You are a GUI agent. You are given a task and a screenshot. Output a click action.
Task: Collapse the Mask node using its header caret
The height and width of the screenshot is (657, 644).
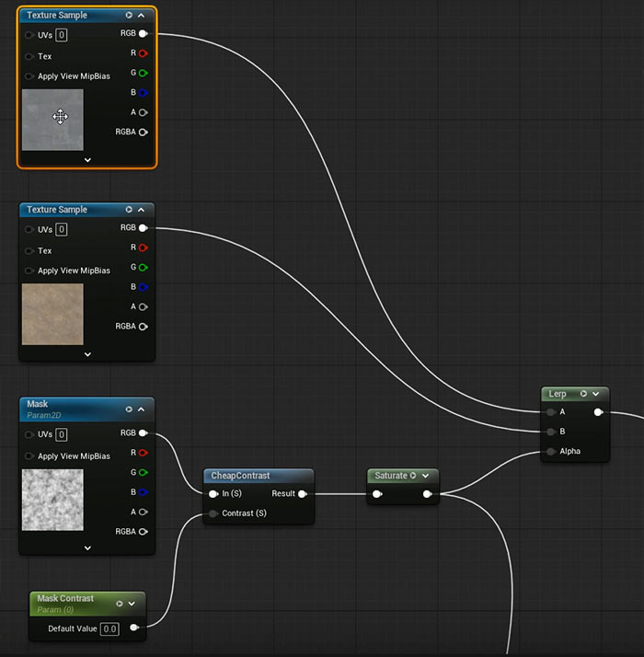[141, 409]
